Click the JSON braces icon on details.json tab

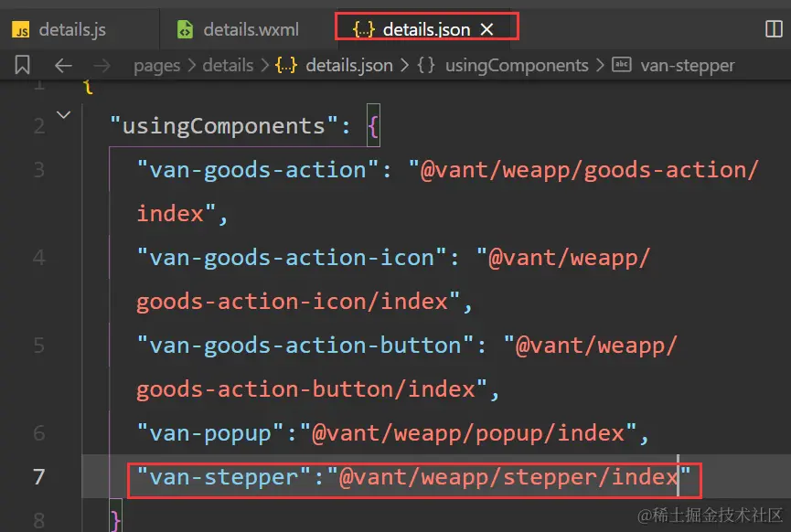[x=363, y=30]
